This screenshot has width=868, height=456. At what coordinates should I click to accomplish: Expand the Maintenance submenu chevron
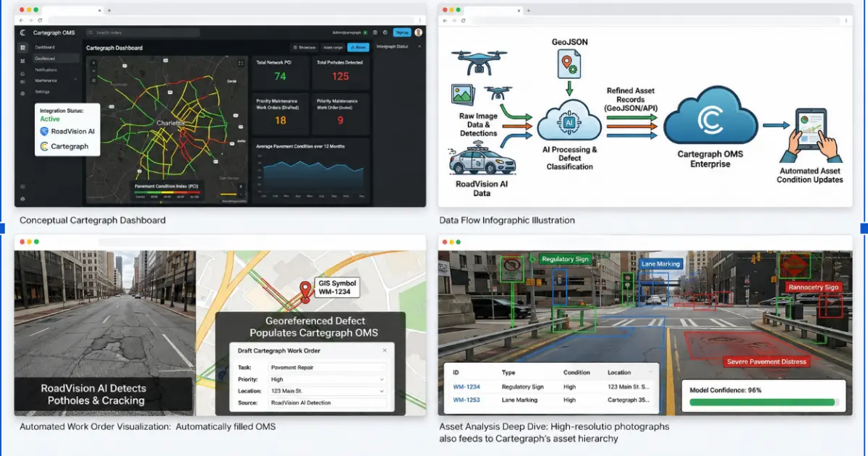[x=75, y=80]
